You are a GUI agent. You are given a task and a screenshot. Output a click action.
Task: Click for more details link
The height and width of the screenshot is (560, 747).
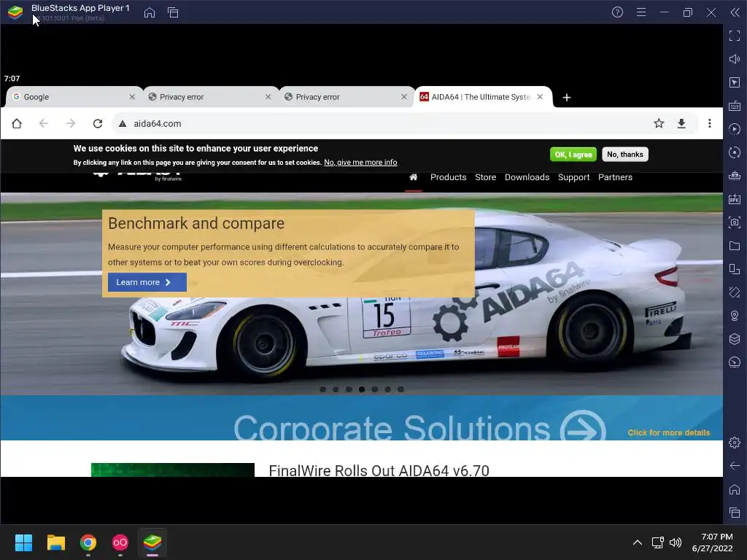(668, 433)
